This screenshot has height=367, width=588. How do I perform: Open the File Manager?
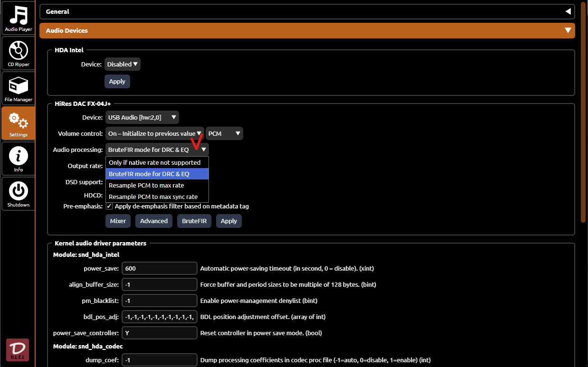click(18, 88)
